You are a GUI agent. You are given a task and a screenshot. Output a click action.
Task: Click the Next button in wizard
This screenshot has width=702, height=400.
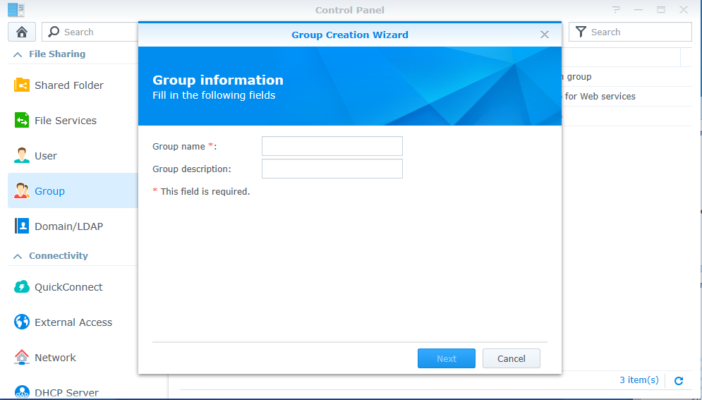446,358
